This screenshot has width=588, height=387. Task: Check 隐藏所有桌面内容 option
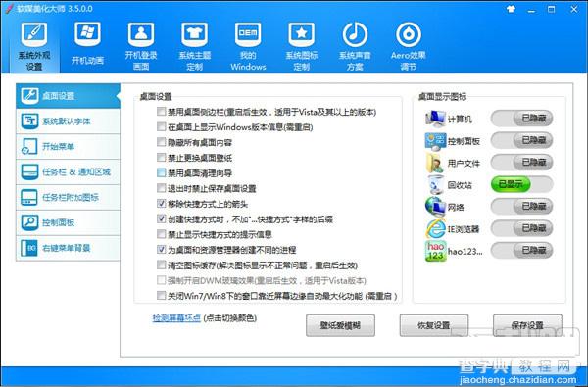(x=162, y=142)
